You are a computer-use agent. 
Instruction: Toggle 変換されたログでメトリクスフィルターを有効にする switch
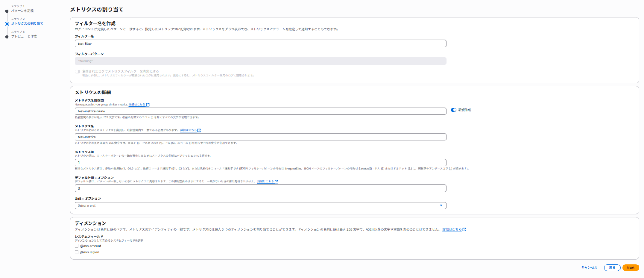[x=78, y=72]
